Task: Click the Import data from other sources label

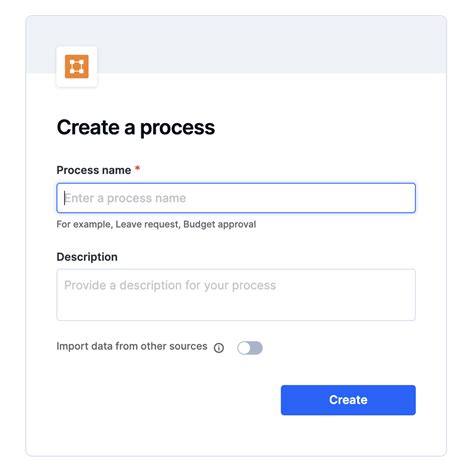Action: point(132,346)
